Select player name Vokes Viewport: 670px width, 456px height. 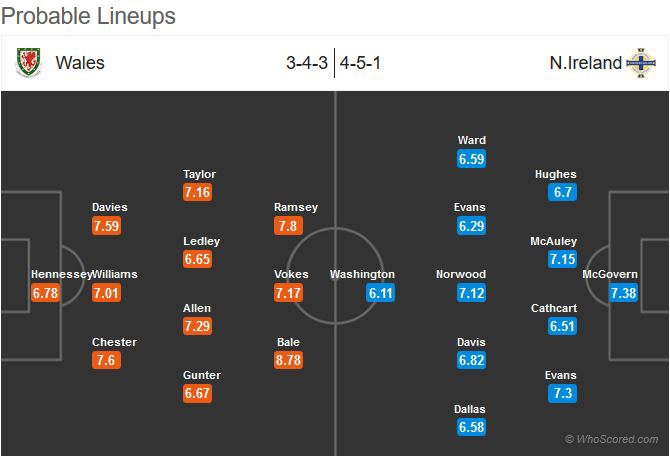[x=290, y=274]
